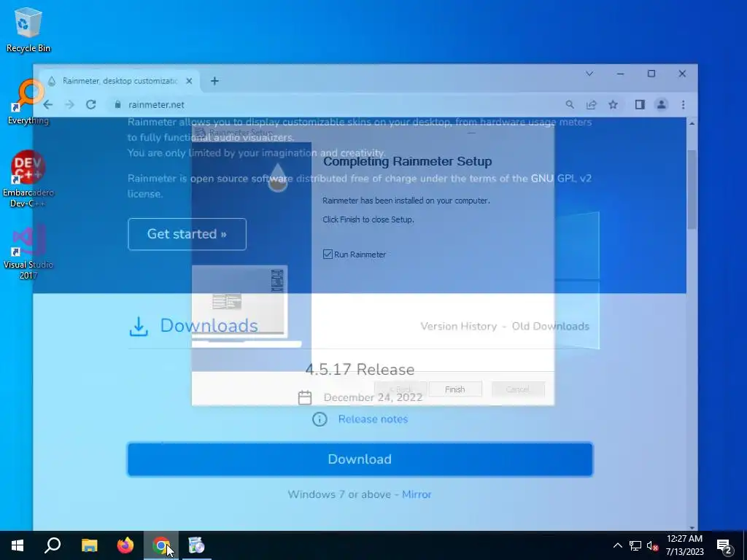Viewport: 747px width, 560px height.
Task: Click the rainmeter.net address bar
Action: tap(333, 105)
